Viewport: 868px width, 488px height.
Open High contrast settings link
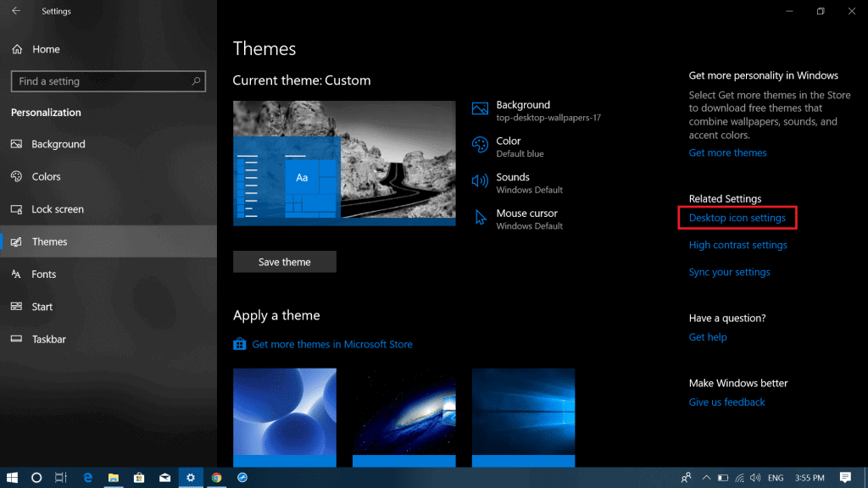point(738,245)
